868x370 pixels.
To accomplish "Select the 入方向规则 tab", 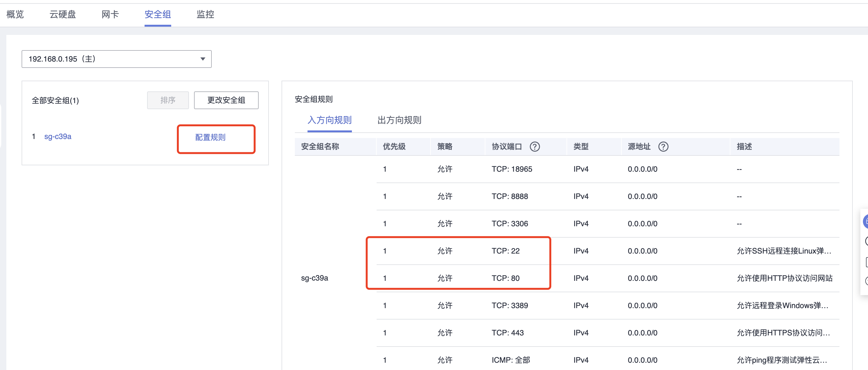I will click(330, 120).
